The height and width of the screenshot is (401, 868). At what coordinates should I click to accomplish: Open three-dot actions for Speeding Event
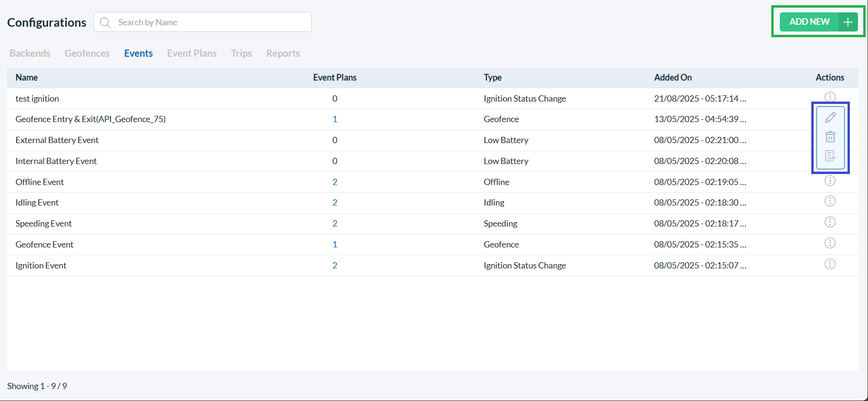pyautogui.click(x=830, y=222)
